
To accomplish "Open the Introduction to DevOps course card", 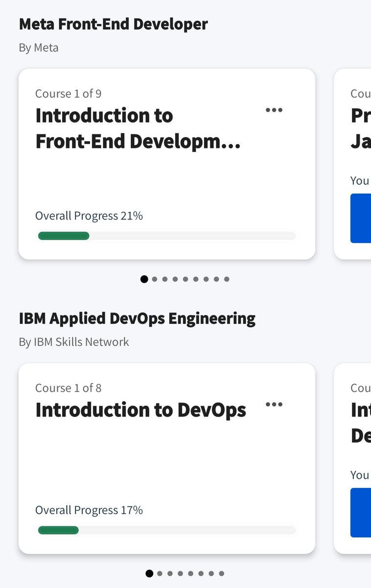I will pyautogui.click(x=167, y=459).
